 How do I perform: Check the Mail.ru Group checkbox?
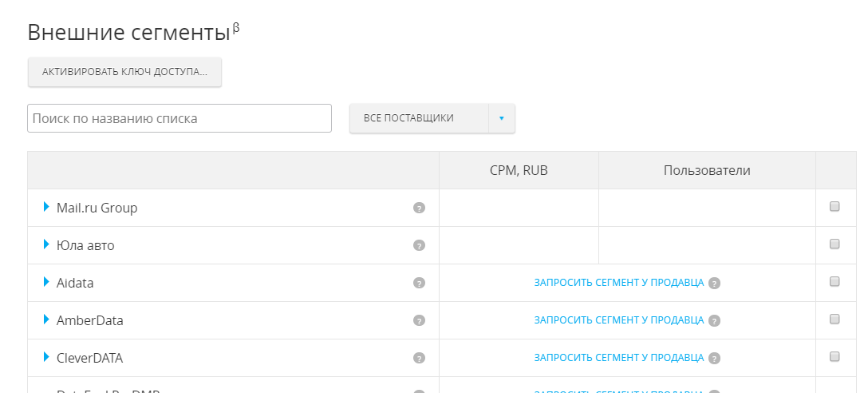point(834,207)
